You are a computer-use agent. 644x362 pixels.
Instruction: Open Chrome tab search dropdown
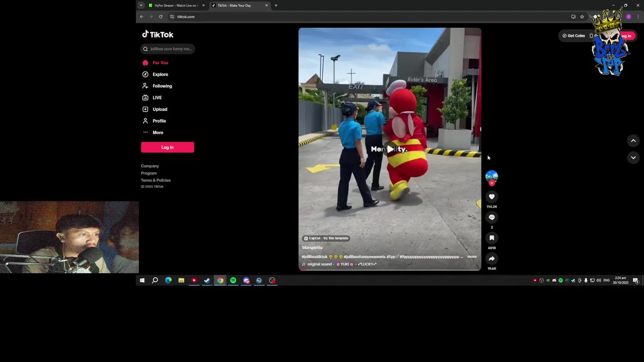point(141,6)
